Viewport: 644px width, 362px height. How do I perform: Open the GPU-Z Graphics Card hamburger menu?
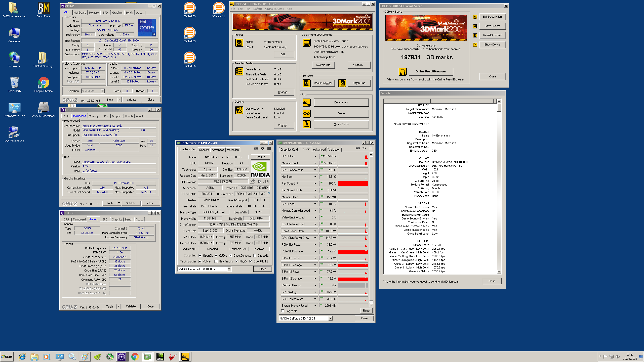269,148
